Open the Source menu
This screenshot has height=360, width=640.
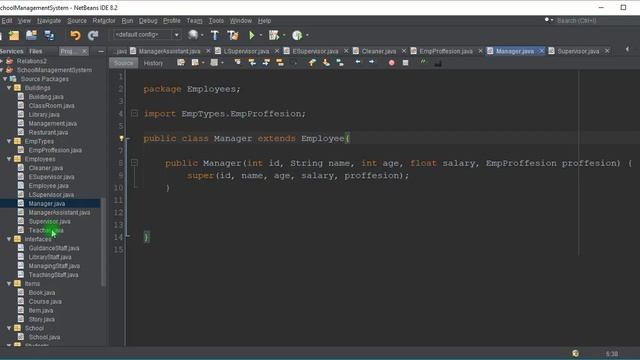pos(77,21)
